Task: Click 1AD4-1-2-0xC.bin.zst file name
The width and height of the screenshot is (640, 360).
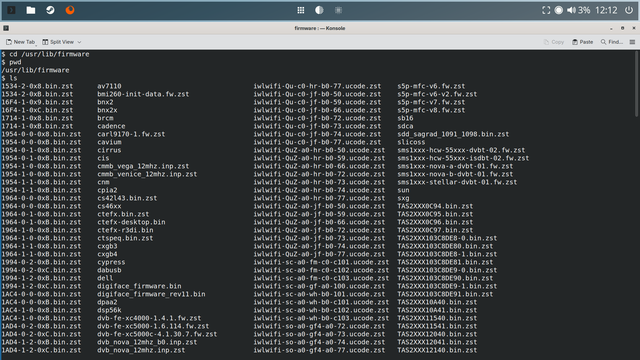Action: tap(41, 350)
